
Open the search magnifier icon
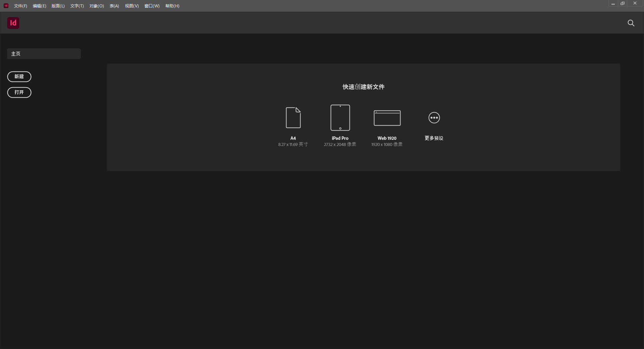[x=631, y=23]
